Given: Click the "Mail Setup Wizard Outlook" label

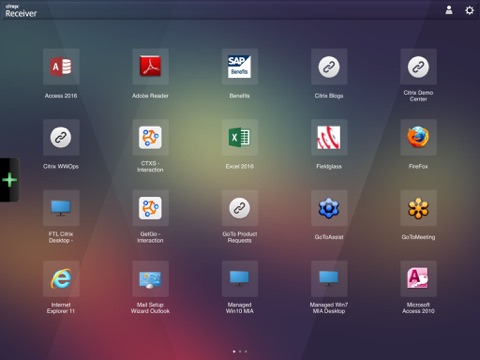Looking at the screenshot, I should click(150, 308).
